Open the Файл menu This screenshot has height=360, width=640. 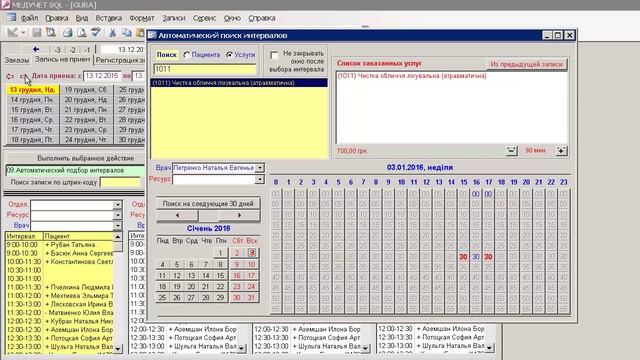[29, 18]
